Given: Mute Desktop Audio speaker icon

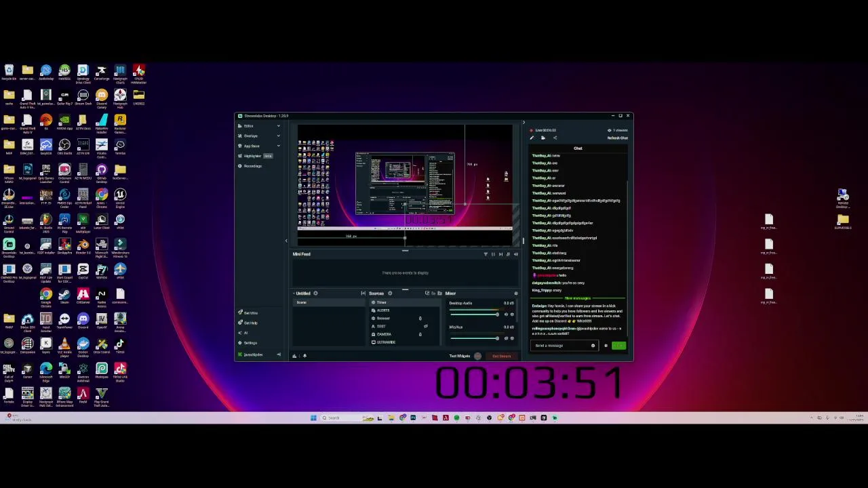Looking at the screenshot, I should (x=506, y=314).
